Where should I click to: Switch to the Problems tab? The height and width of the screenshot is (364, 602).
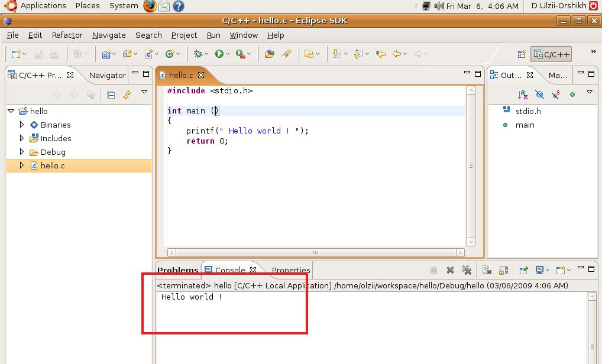pyautogui.click(x=178, y=271)
